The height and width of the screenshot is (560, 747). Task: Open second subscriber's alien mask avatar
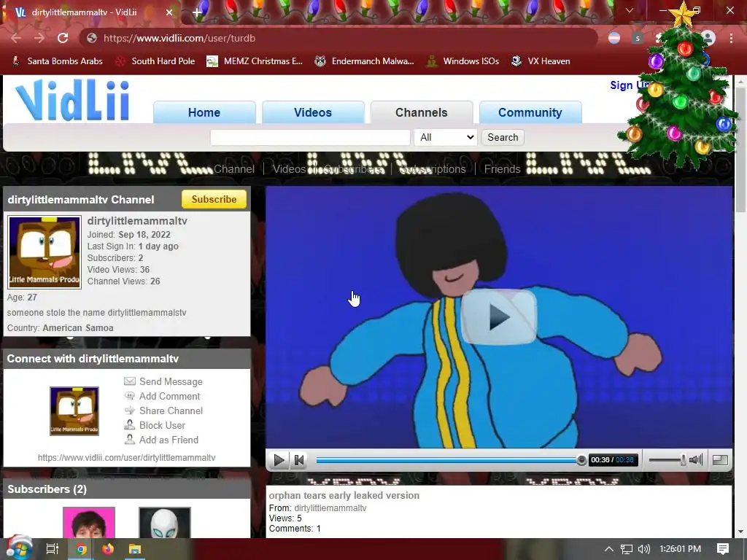165,523
